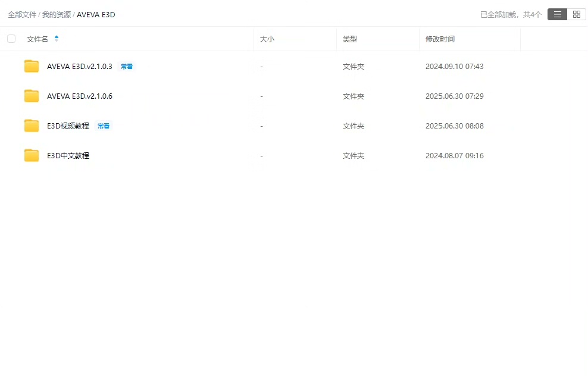Image resolution: width=588 pixels, height=376 pixels.
Task: Go to 全部文件 in breadcrumb
Action: (22, 15)
